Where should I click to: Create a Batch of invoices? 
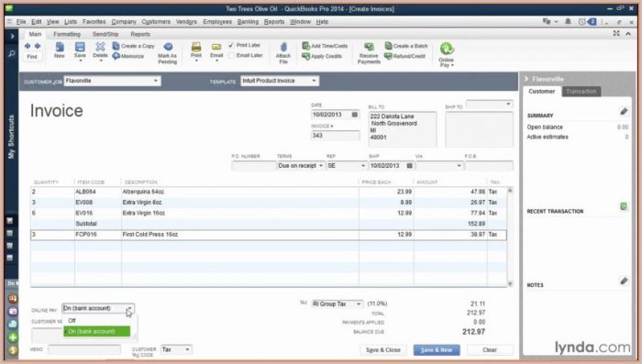[406, 46]
